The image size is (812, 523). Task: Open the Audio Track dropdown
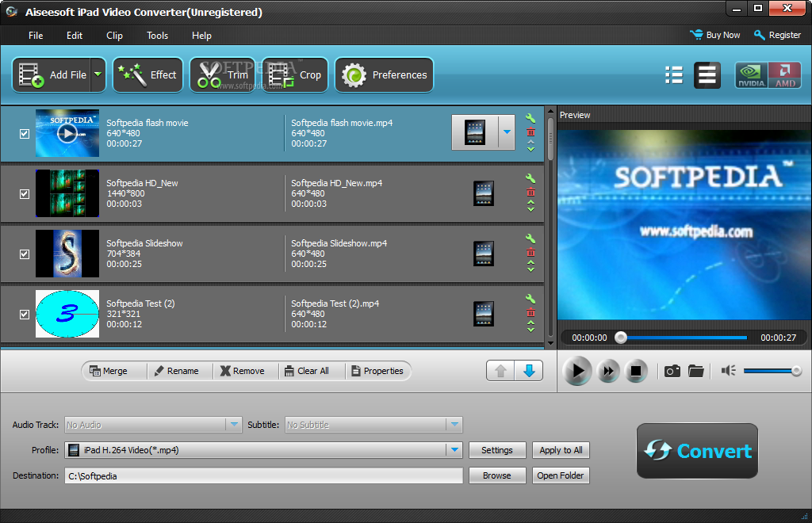234,425
